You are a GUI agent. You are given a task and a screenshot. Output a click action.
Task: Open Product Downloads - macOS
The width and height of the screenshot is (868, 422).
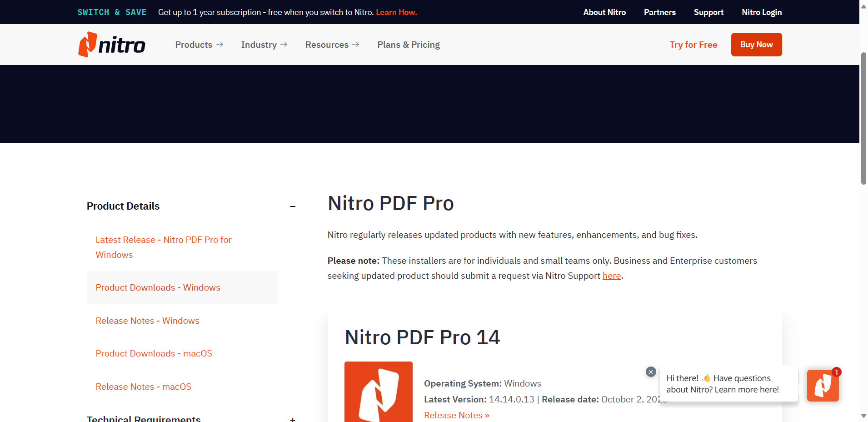pyautogui.click(x=154, y=353)
